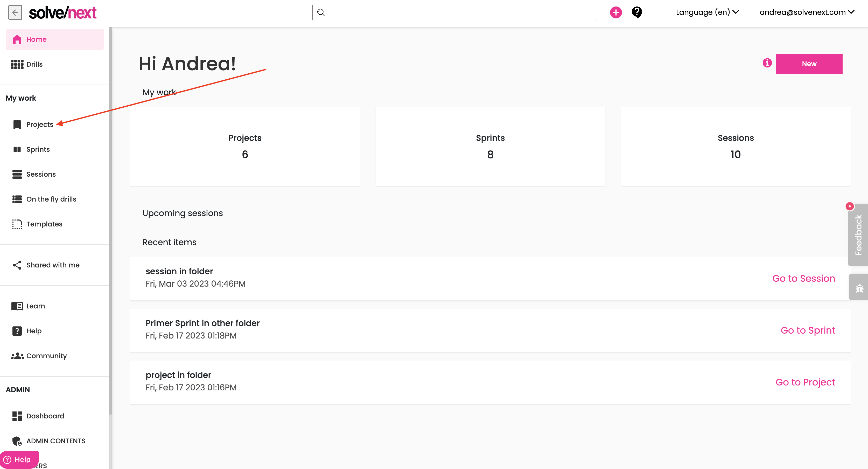Open the Templates sidebar item

click(x=44, y=224)
